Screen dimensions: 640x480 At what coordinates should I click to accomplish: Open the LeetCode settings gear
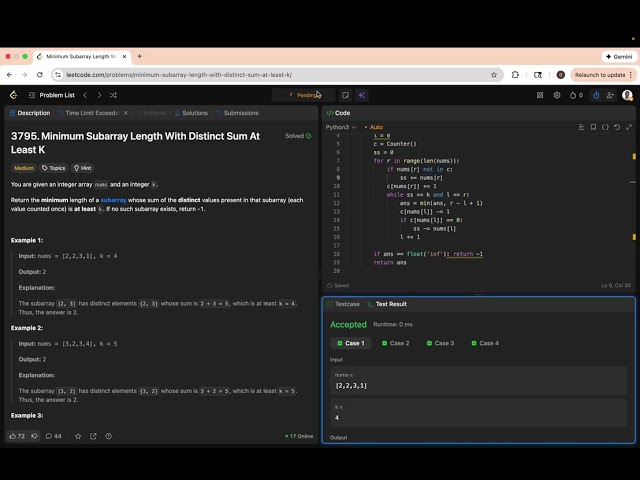[557, 95]
